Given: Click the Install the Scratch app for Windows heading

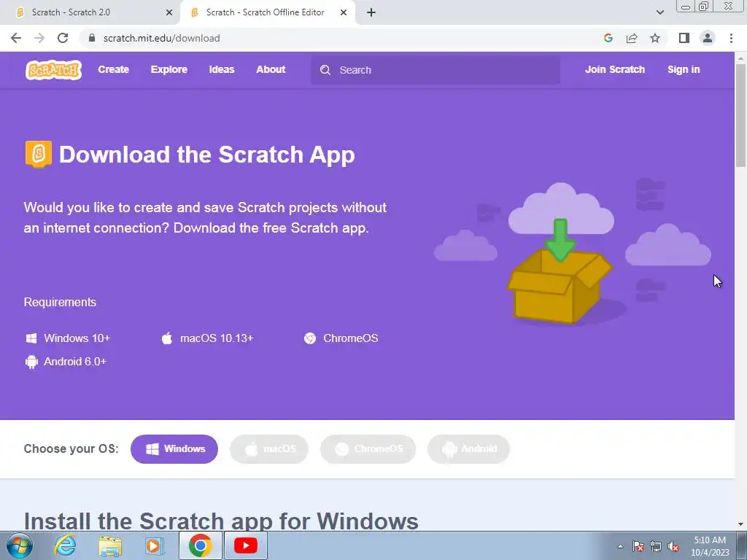Looking at the screenshot, I should click(x=221, y=521).
